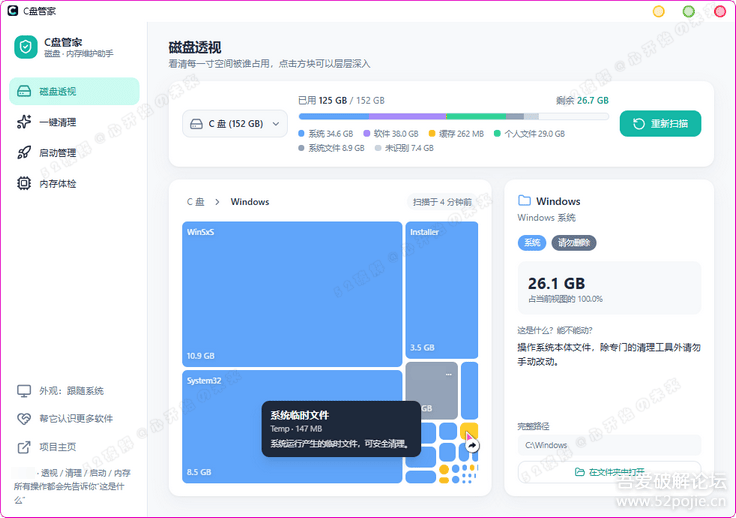This screenshot has width=736, height=518.
Task: Click the disk usage progress bar
Action: 453,116
